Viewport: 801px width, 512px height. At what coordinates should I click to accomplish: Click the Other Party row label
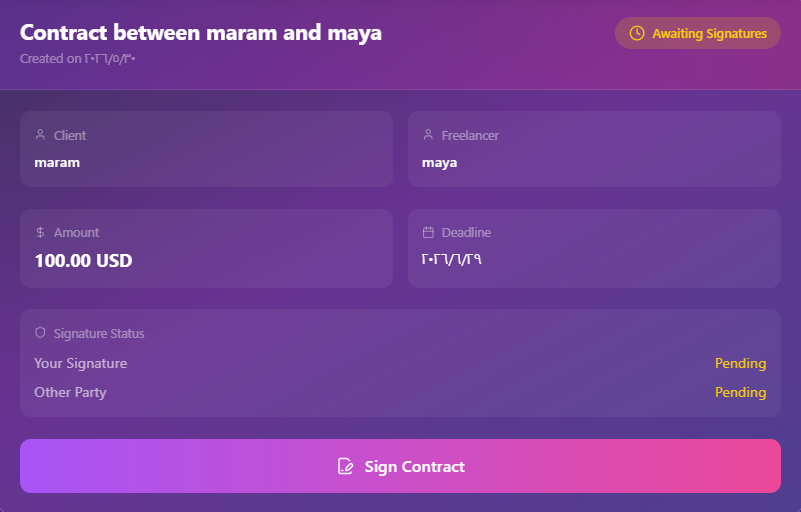(x=70, y=392)
